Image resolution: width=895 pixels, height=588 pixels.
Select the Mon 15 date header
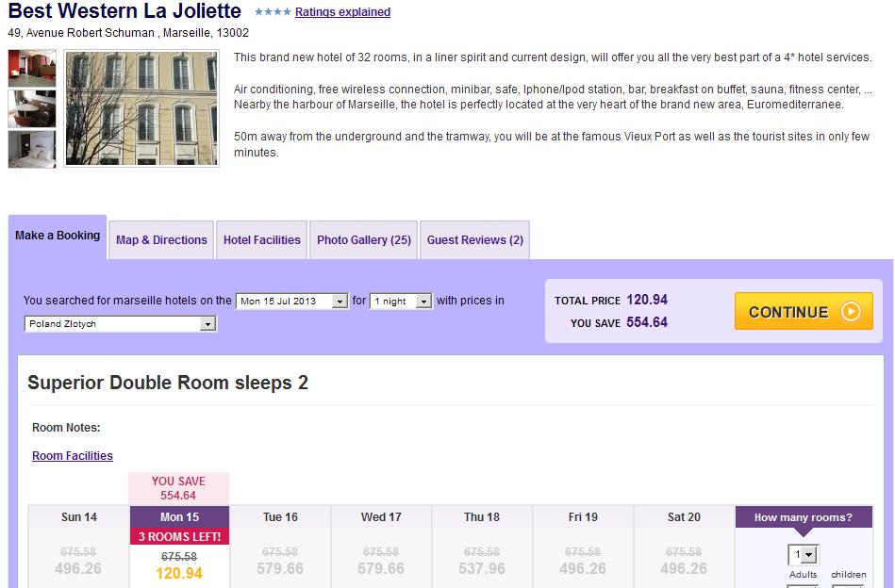180,517
